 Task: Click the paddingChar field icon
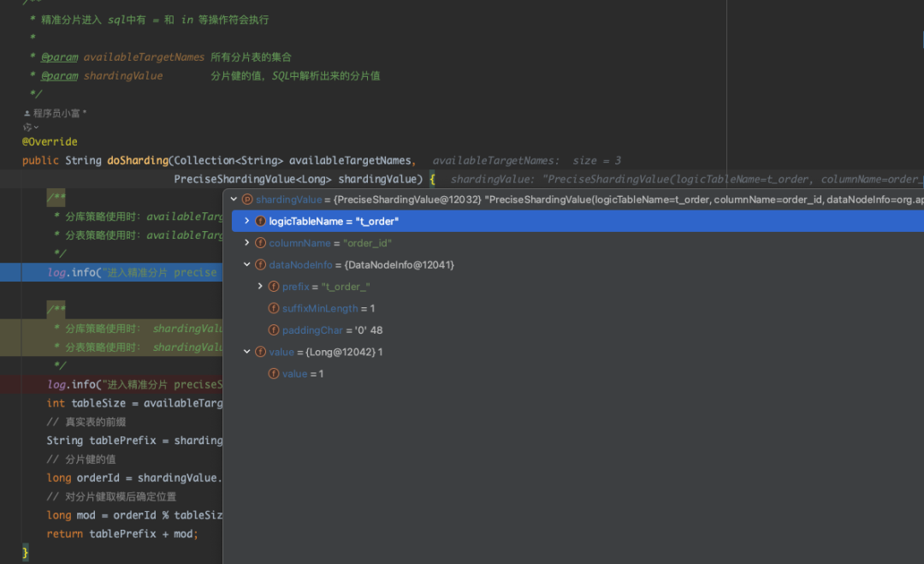(274, 330)
